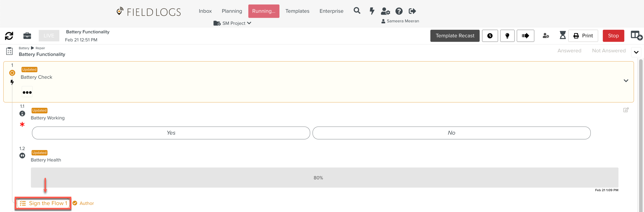Open the search magnifier icon
The image size is (644, 212).
357,11
